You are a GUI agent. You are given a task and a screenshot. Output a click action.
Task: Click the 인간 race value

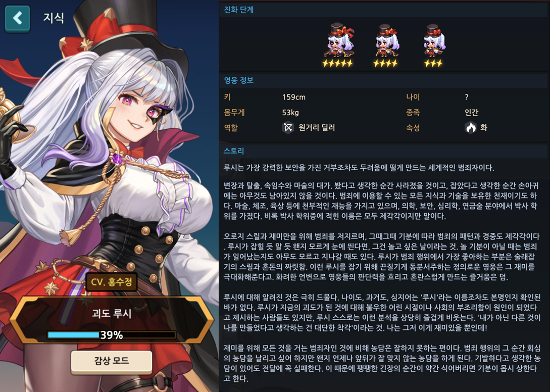click(471, 113)
